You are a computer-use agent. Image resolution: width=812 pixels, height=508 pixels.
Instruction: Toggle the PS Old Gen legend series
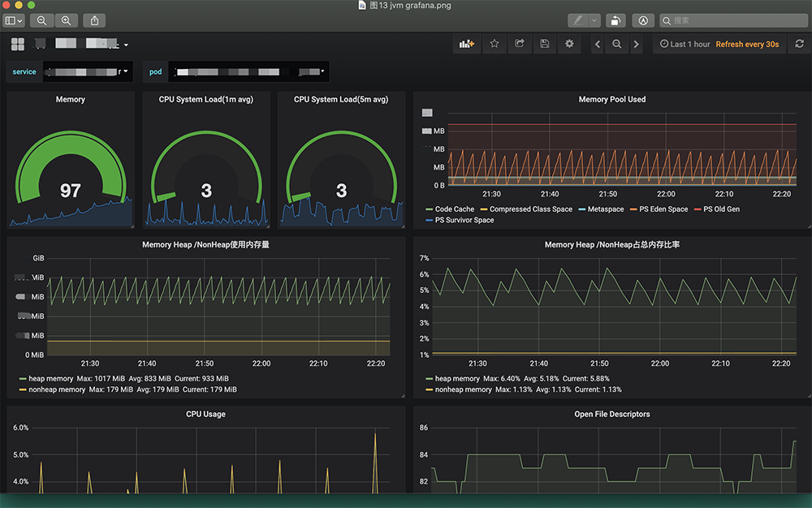(x=720, y=209)
